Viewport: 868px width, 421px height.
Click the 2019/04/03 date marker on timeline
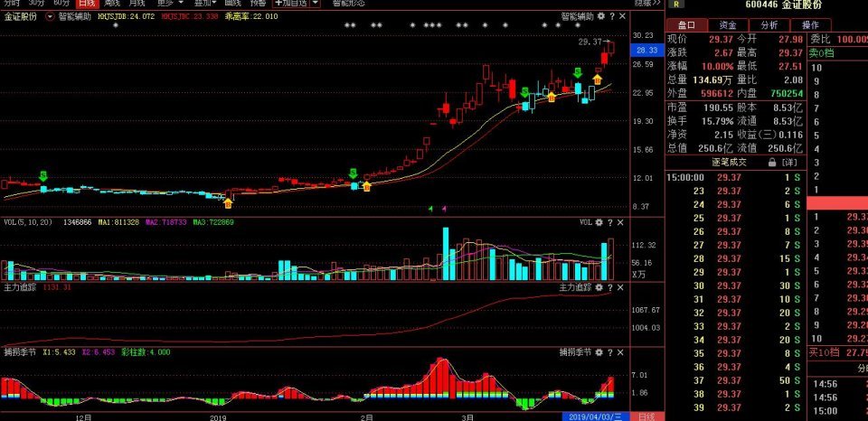tap(595, 416)
